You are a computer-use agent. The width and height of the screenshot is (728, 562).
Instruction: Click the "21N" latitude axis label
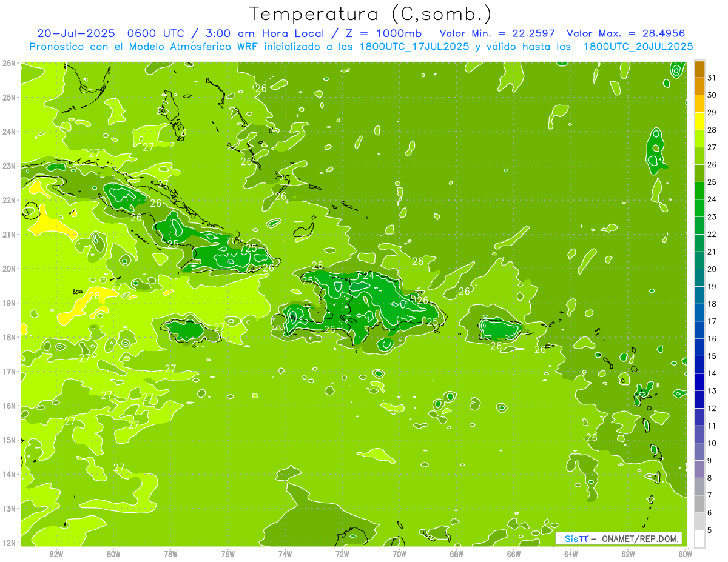click(x=8, y=235)
